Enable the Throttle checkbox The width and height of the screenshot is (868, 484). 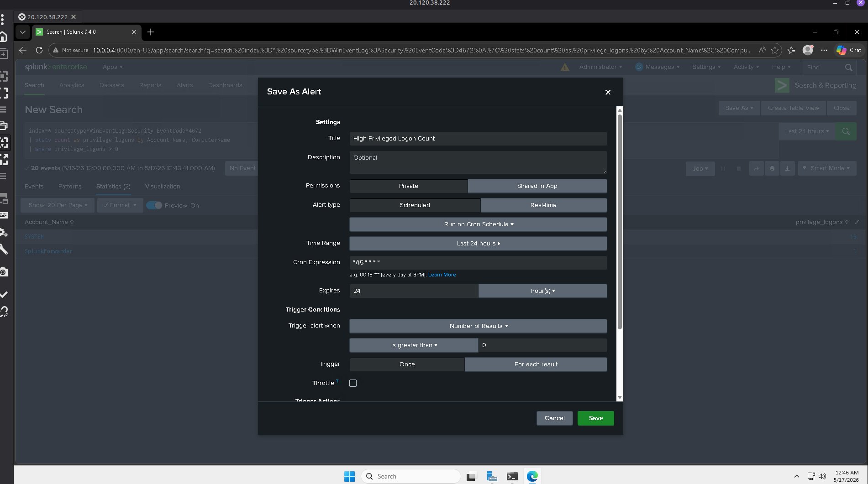353,383
